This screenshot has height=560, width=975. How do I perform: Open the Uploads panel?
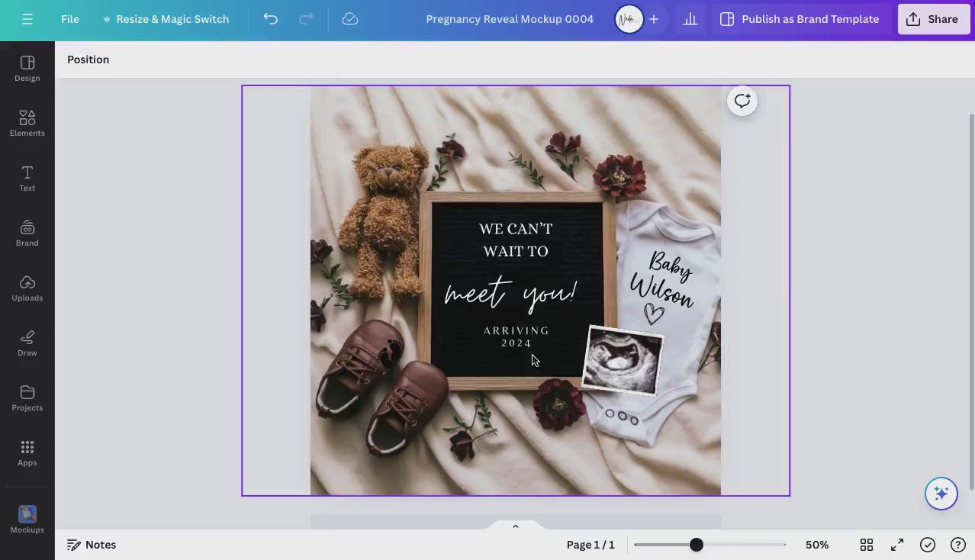27,288
